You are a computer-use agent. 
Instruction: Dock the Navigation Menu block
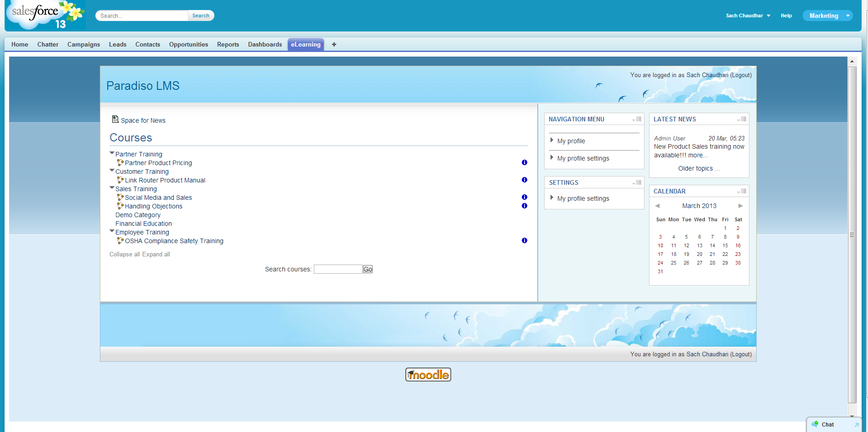tap(639, 119)
